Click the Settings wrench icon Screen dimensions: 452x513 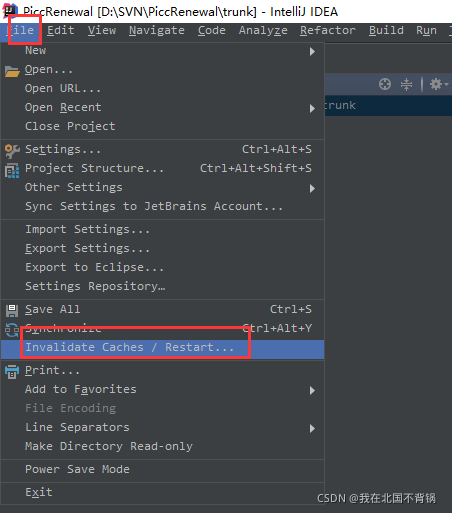[12, 151]
